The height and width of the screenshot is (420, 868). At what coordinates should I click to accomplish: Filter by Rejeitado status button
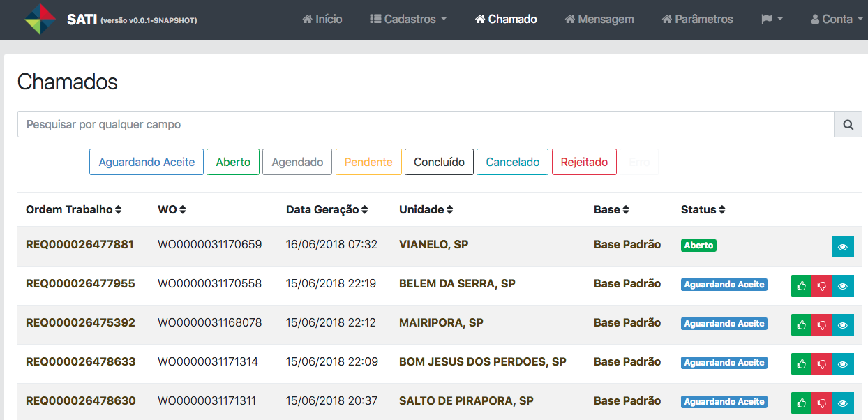click(x=584, y=162)
